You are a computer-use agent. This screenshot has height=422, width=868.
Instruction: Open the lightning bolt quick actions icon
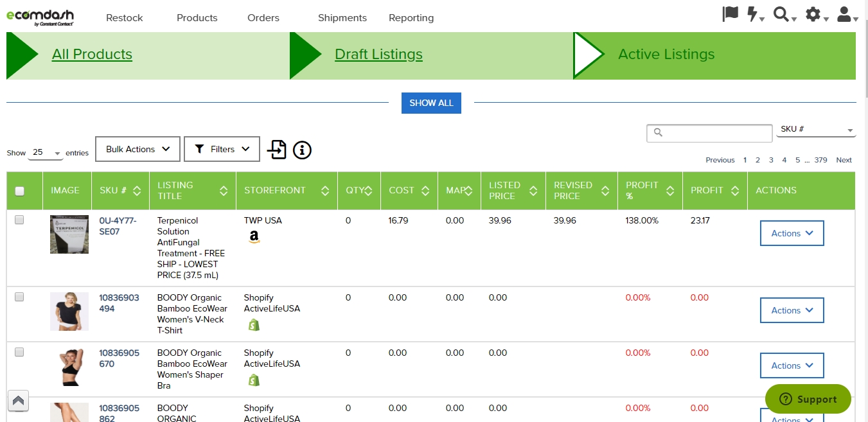point(753,15)
